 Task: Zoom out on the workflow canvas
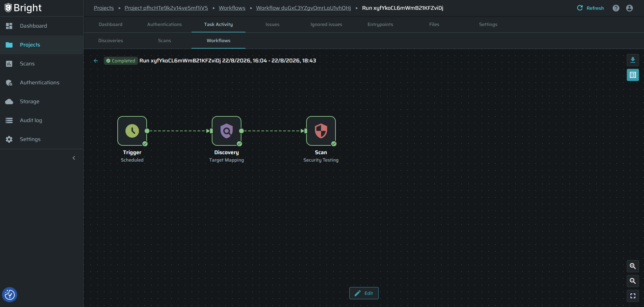[x=633, y=281]
